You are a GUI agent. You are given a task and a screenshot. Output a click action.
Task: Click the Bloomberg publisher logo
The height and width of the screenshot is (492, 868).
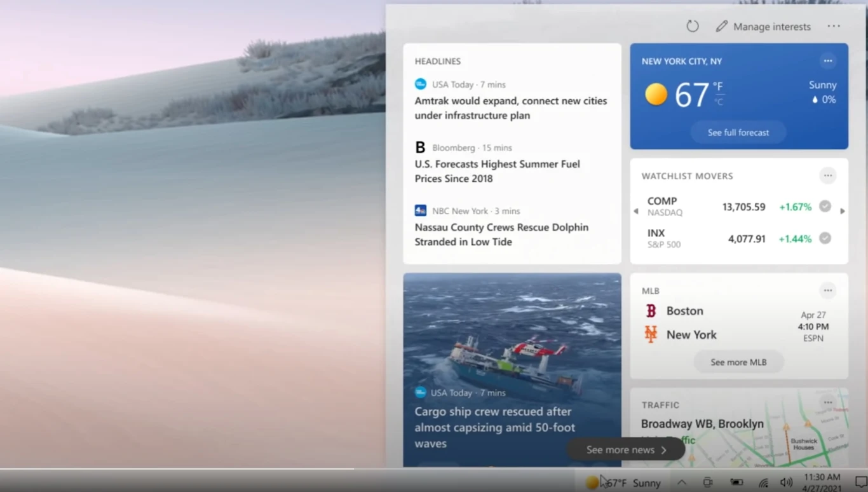coord(420,147)
